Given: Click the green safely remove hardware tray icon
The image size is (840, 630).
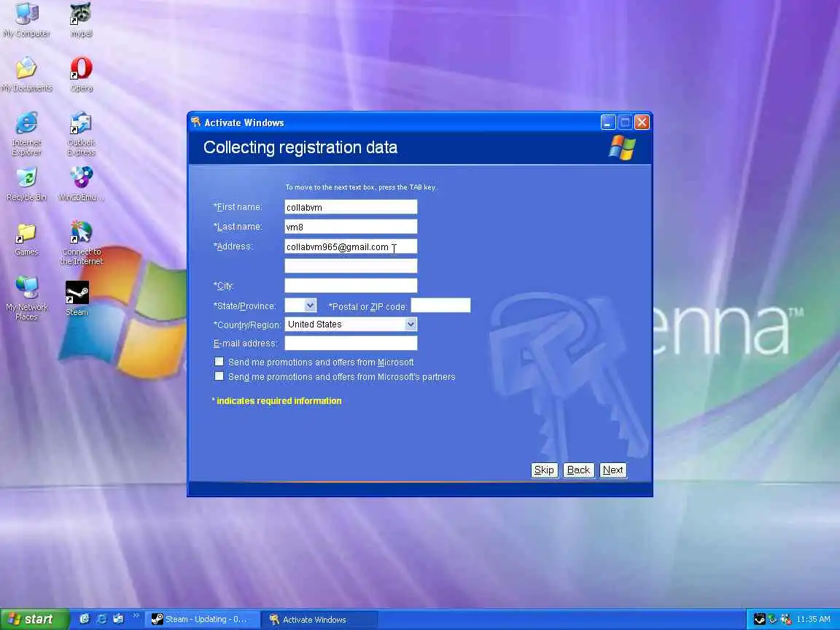Looking at the screenshot, I should tap(772, 619).
